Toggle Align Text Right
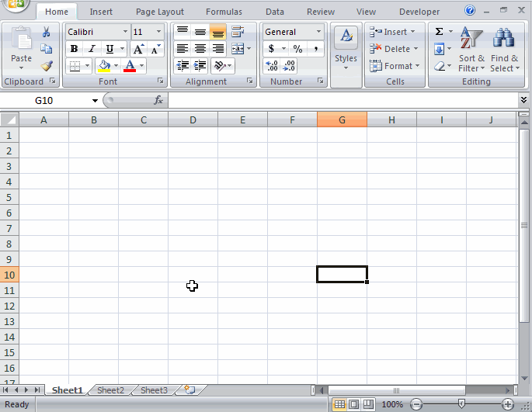The height and width of the screenshot is (412, 532). (217, 49)
